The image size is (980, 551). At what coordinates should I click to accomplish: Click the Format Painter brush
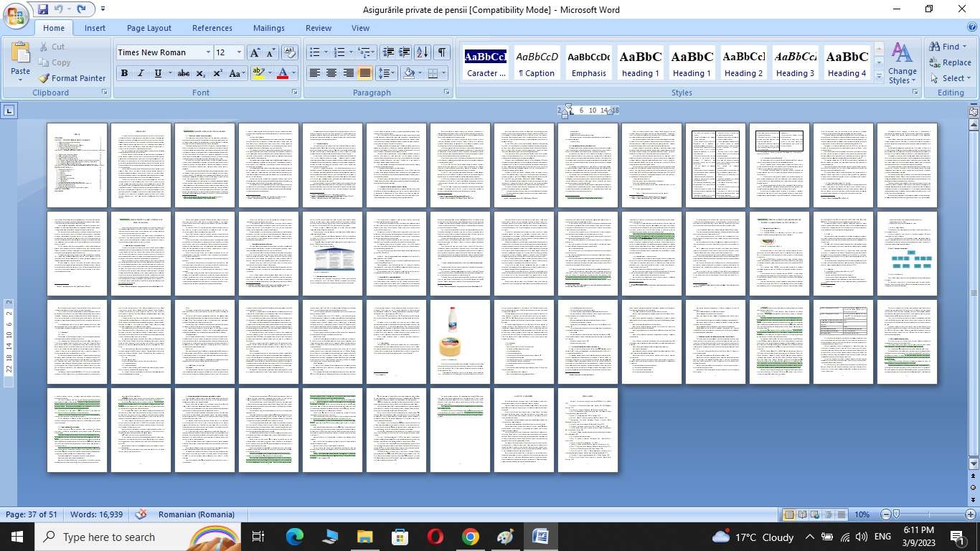pos(72,78)
